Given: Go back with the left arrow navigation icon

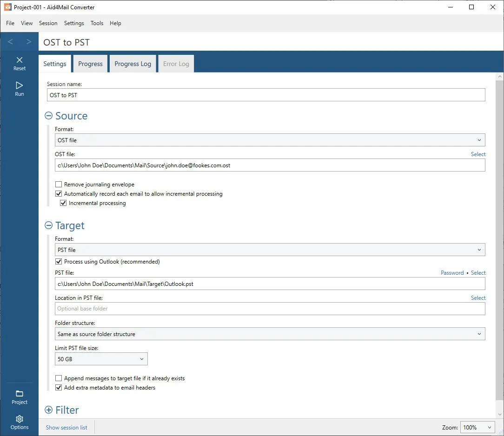Looking at the screenshot, I should pos(10,42).
